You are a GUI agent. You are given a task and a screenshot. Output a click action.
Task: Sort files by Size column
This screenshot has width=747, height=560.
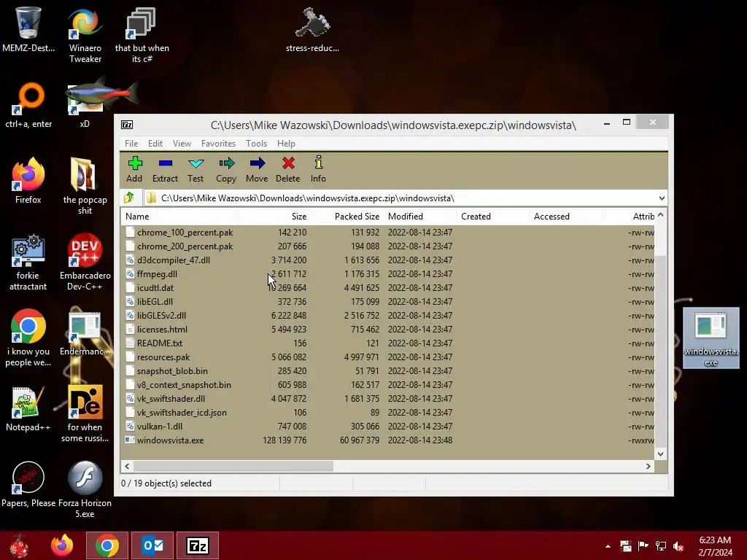coord(274,216)
